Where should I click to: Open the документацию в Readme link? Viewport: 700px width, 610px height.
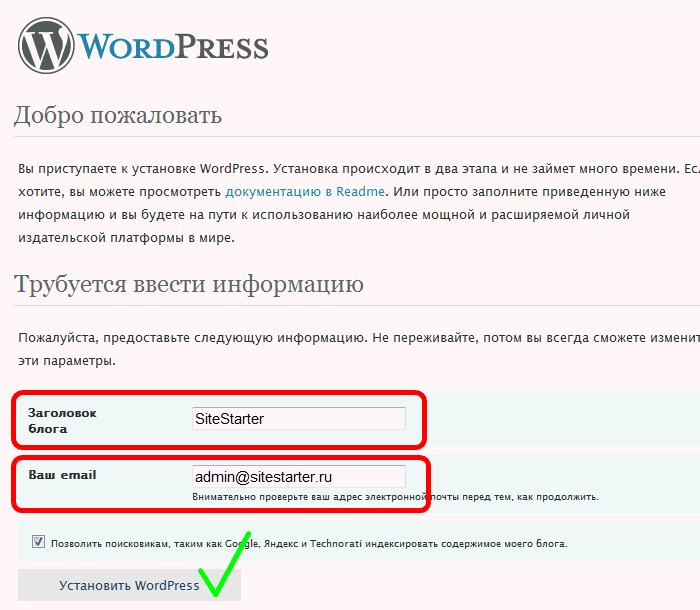pos(305,192)
